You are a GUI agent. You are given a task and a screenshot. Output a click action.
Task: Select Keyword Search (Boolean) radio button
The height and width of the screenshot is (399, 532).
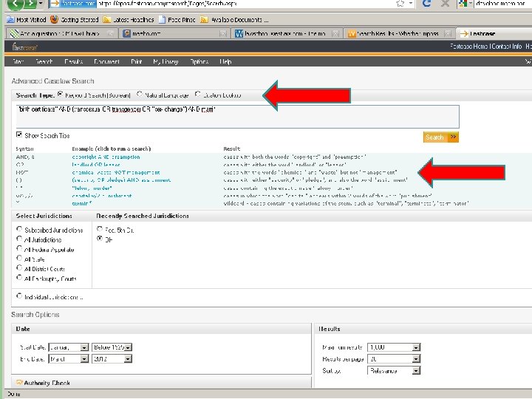[60, 94]
